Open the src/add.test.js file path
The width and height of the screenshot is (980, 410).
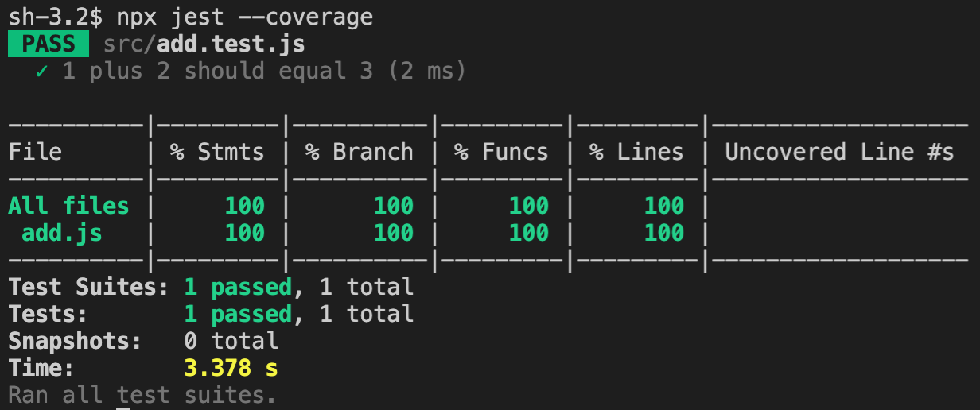(204, 44)
